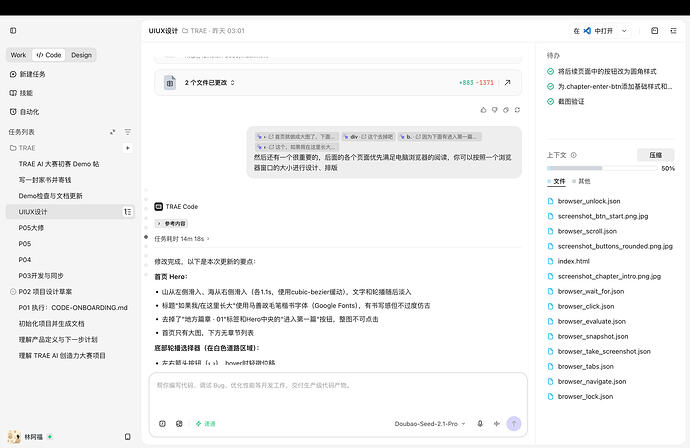This screenshot has height=448, width=690.
Task: Open file browser_scroll.json
Action: 587,231
